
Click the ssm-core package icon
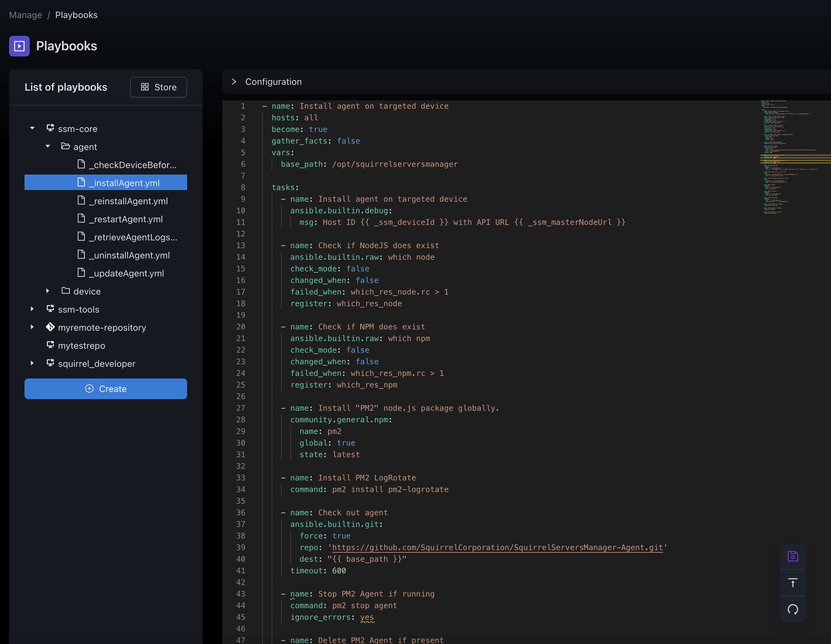tap(51, 128)
